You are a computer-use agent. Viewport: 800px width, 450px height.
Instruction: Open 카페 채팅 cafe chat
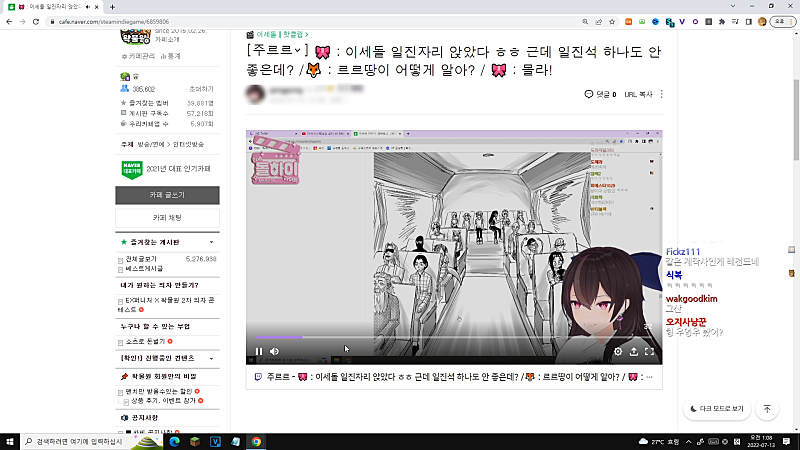pyautogui.click(x=167, y=218)
